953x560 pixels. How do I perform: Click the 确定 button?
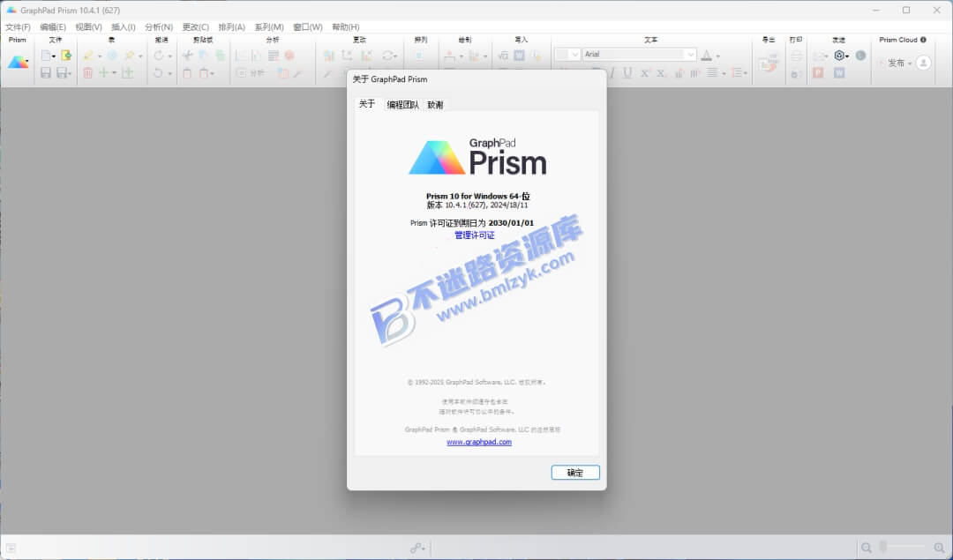click(x=575, y=473)
